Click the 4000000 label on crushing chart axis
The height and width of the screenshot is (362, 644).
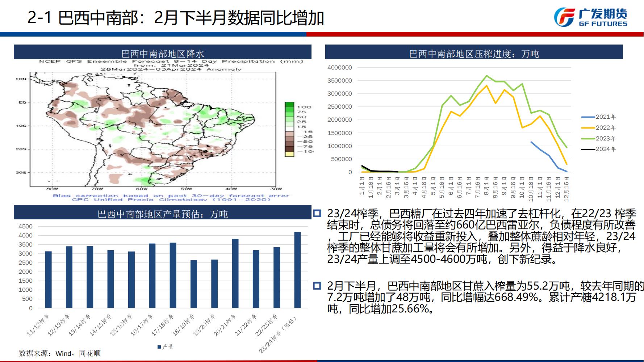pos(339,68)
